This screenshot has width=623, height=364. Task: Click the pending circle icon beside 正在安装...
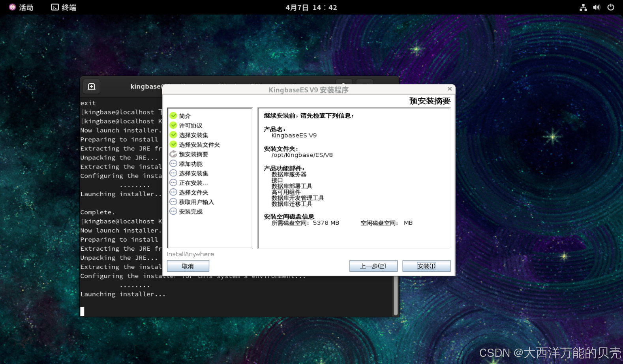[173, 182]
